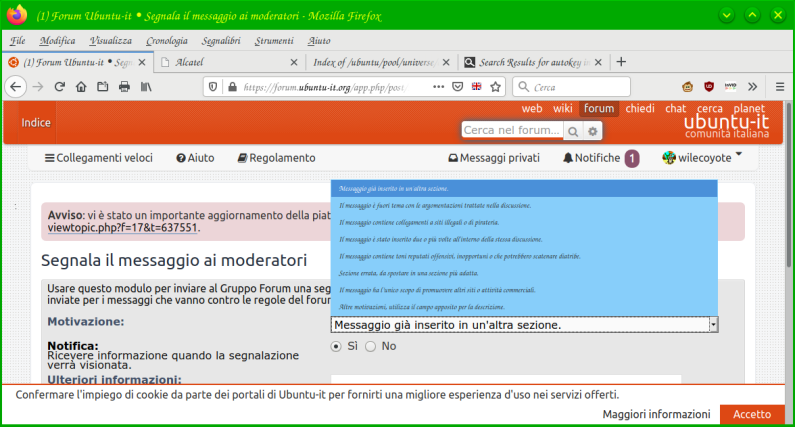The image size is (795, 427).
Task: Choose 'Sezione errata, da spostare' option
Action: pos(524,273)
